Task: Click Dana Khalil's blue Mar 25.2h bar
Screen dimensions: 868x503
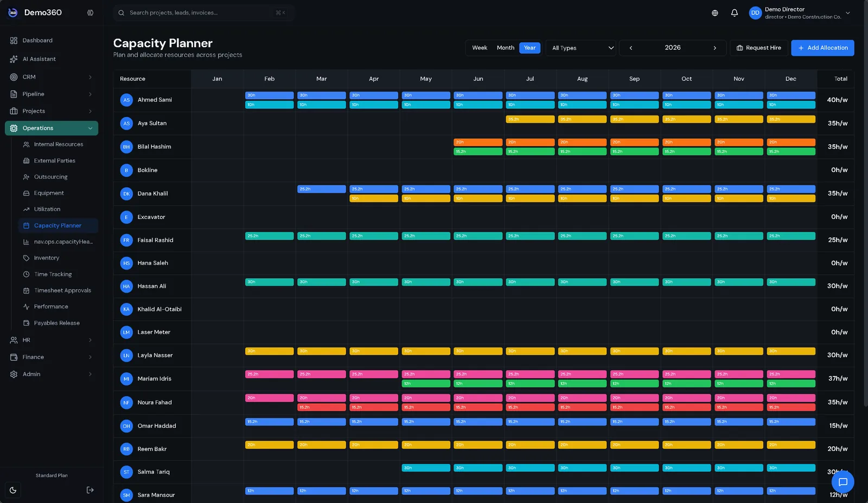Action: pyautogui.click(x=322, y=189)
